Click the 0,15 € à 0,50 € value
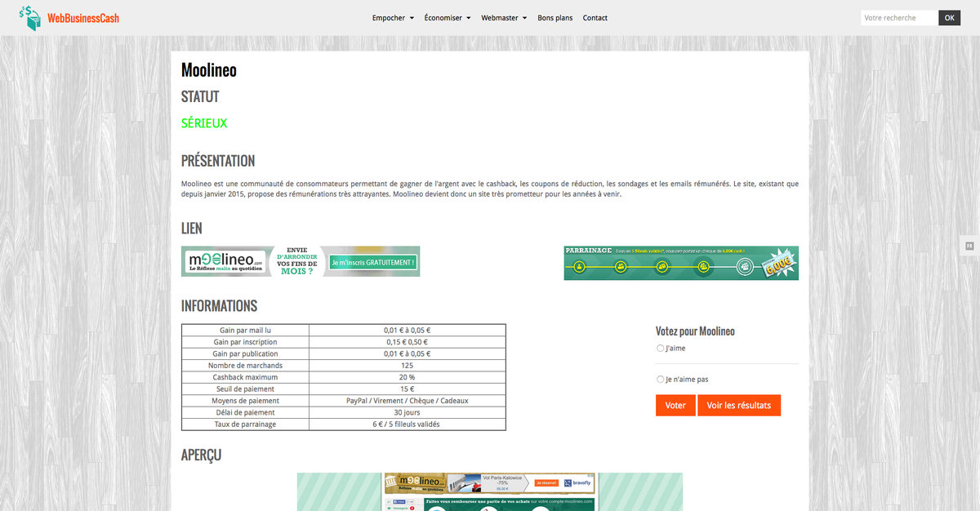The height and width of the screenshot is (511, 980). tap(408, 342)
